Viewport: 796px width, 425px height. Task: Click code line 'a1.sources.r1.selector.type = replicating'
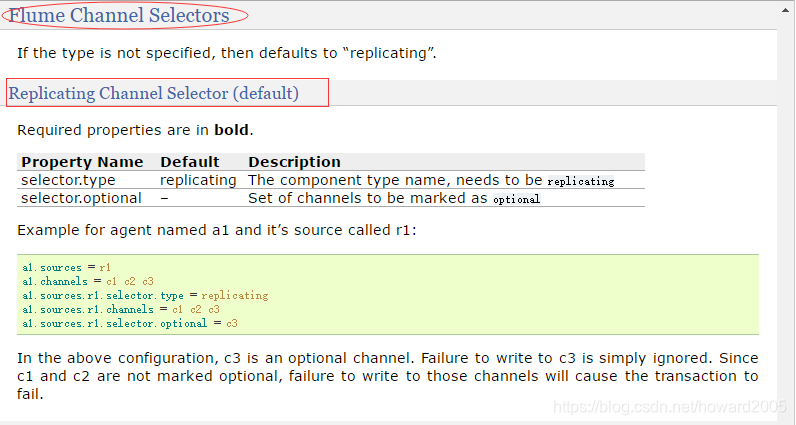145,296
